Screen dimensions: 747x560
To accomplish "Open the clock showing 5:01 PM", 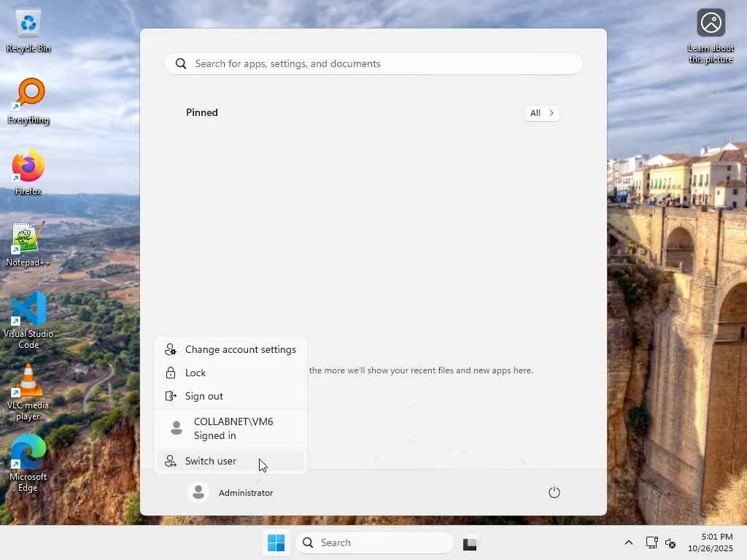I will click(711, 542).
